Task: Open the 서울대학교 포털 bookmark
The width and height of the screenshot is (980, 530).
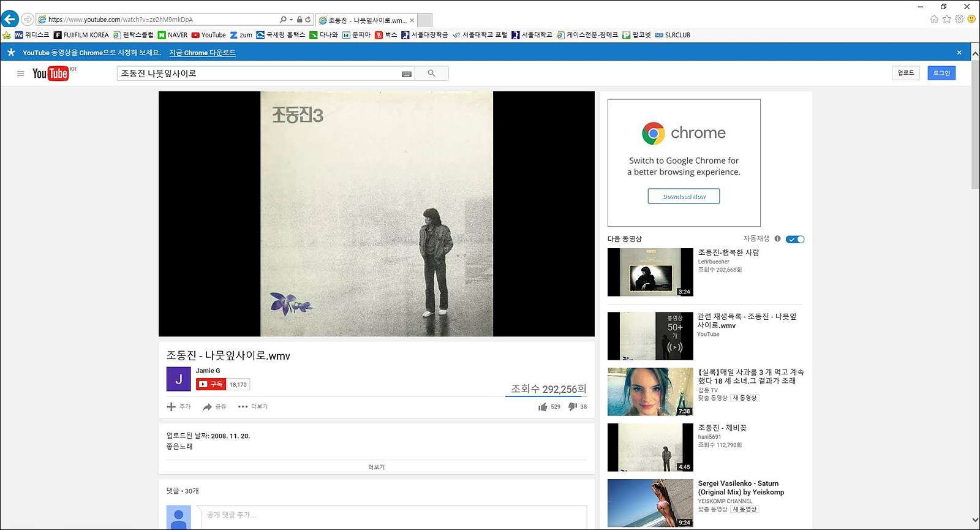Action: click(x=480, y=35)
